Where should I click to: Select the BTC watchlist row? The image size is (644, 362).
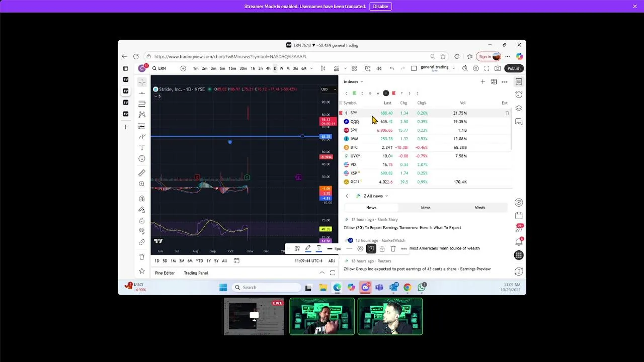point(426,147)
